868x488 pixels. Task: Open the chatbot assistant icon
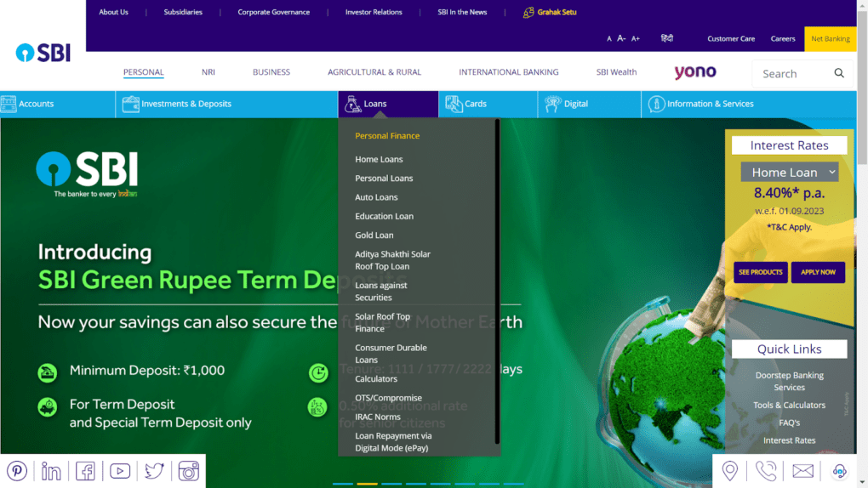tap(839, 471)
